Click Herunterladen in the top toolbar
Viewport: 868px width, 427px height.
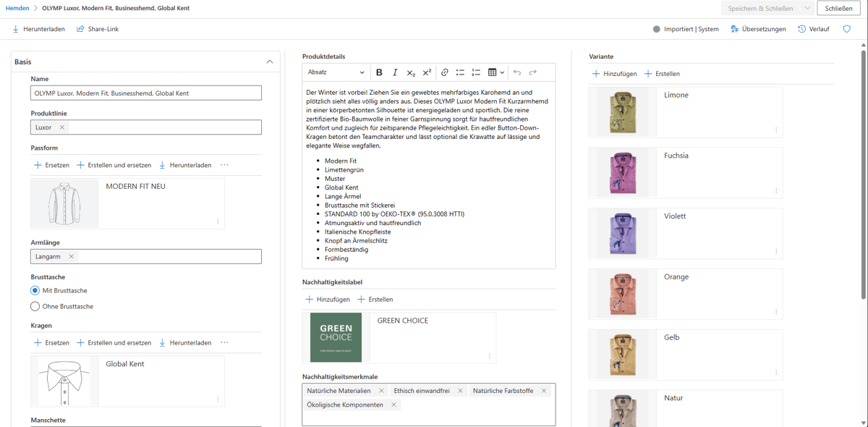(39, 29)
